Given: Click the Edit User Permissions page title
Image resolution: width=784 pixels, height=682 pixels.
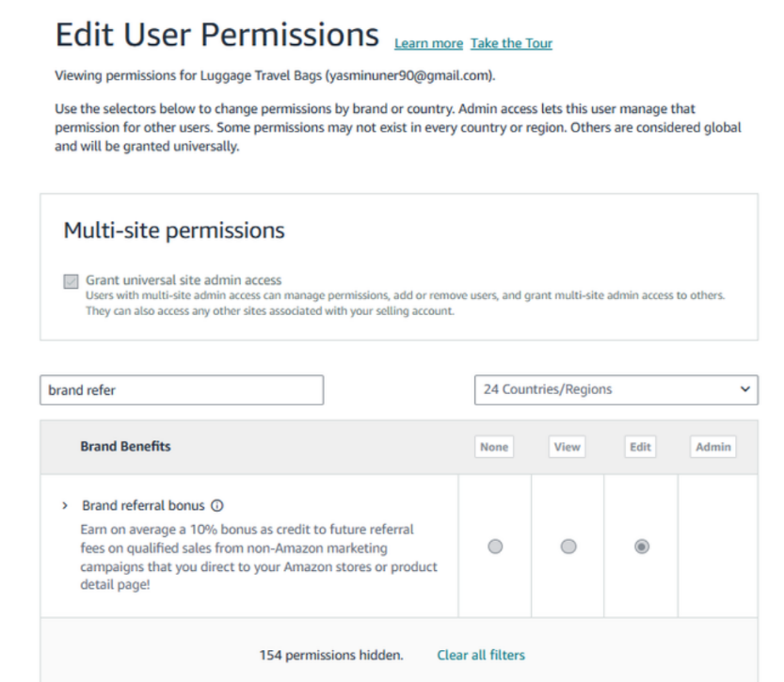Looking at the screenshot, I should 217,35.
